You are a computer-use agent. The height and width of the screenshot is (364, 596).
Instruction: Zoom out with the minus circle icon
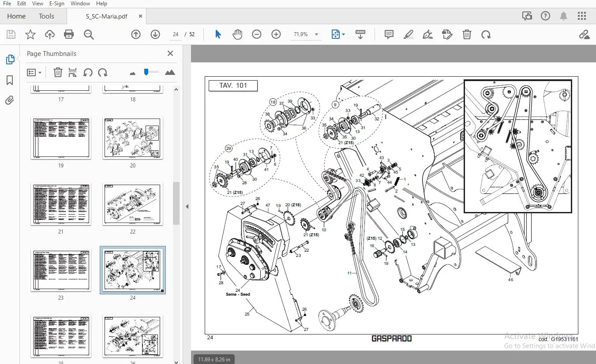[257, 34]
